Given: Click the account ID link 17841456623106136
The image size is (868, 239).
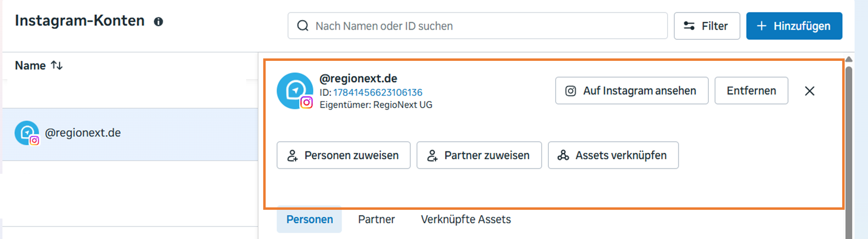Looking at the screenshot, I should [378, 92].
